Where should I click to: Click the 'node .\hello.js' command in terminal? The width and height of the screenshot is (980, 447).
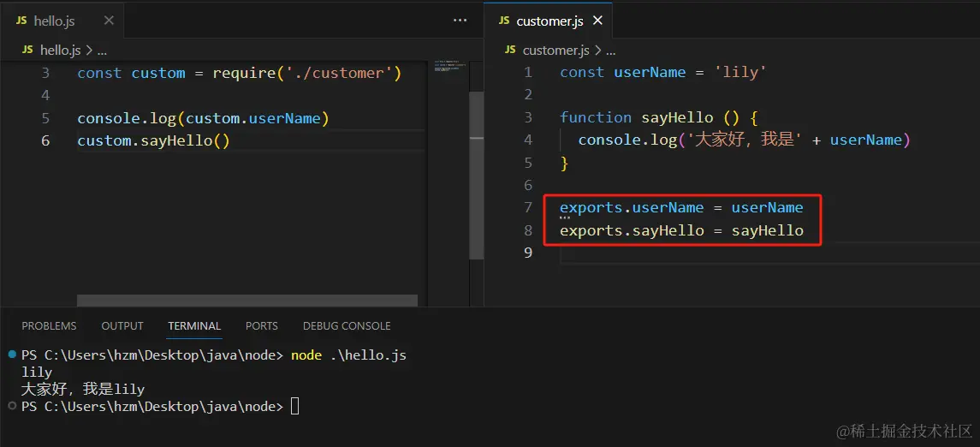[x=348, y=355]
